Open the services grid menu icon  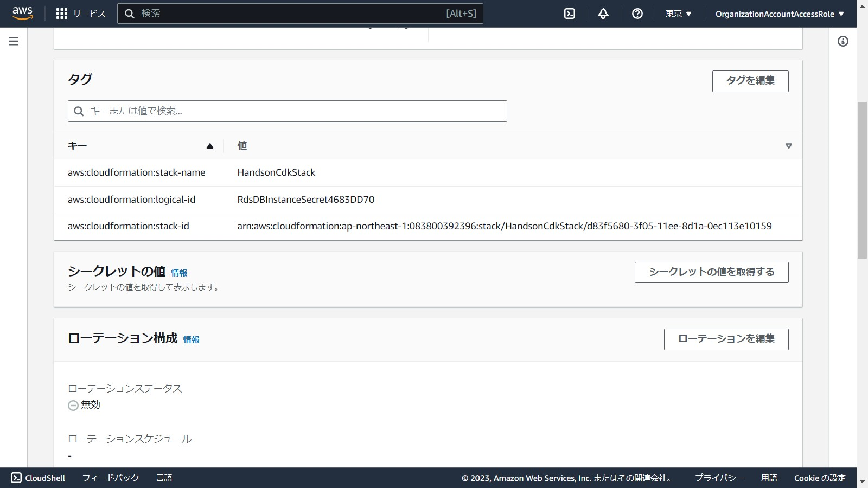pos(62,14)
